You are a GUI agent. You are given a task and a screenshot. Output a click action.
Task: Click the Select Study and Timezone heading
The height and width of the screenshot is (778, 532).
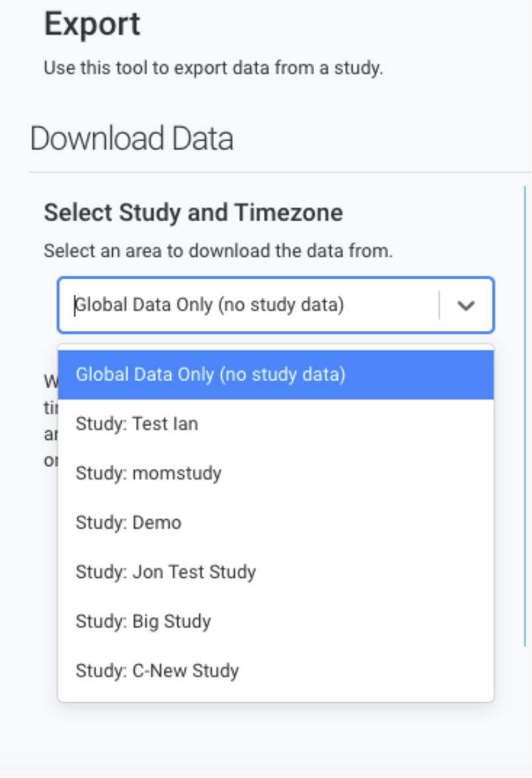tap(193, 213)
